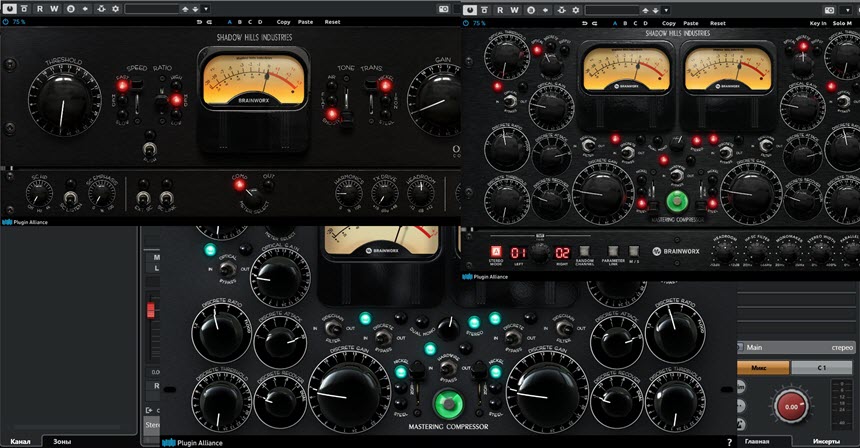This screenshot has width=860, height=448.
Task: Click orange Микс button in host panel
Action: click(x=762, y=368)
